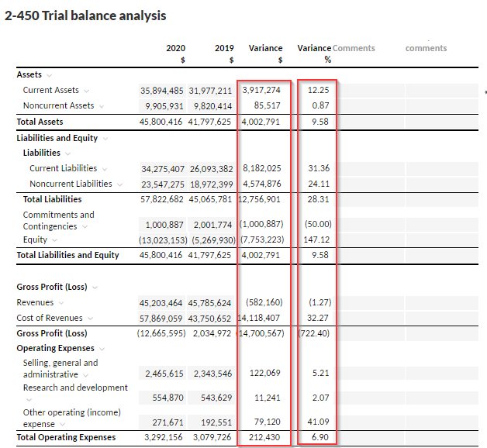
Task: Click the 2020 column header
Action: pos(176,48)
